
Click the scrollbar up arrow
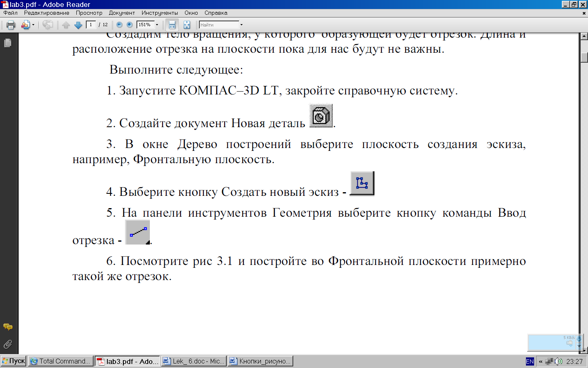point(584,36)
